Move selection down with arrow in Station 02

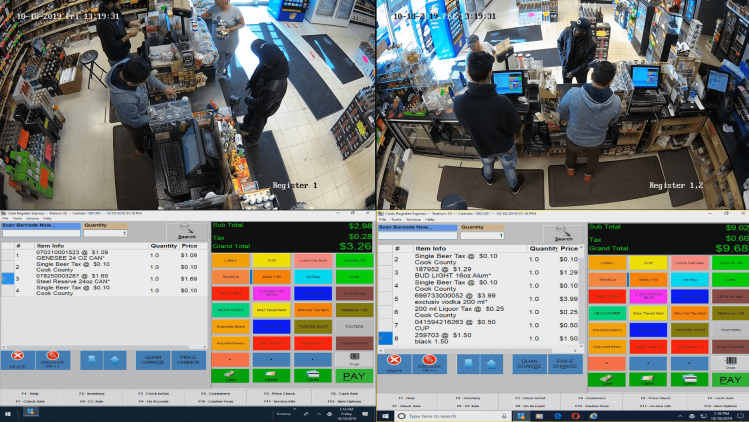[x=91, y=360]
